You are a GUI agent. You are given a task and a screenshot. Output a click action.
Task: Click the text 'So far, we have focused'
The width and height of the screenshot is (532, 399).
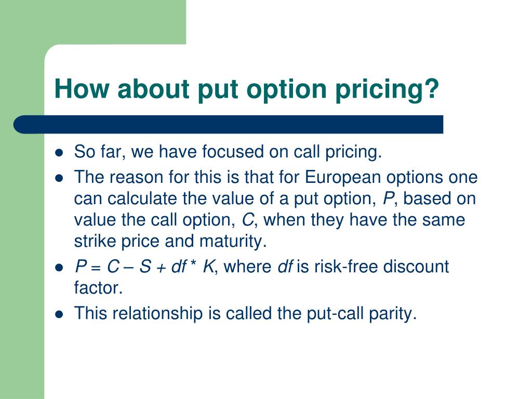(x=169, y=151)
